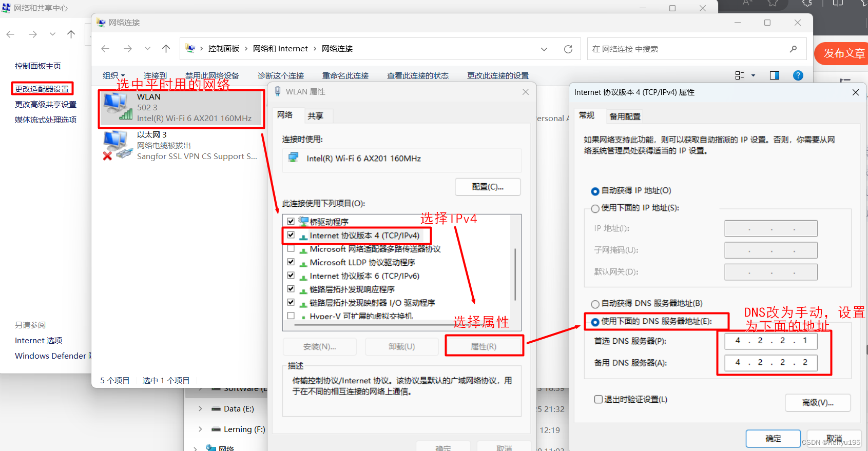
Task: Click the 属性(R) button
Action: point(484,346)
